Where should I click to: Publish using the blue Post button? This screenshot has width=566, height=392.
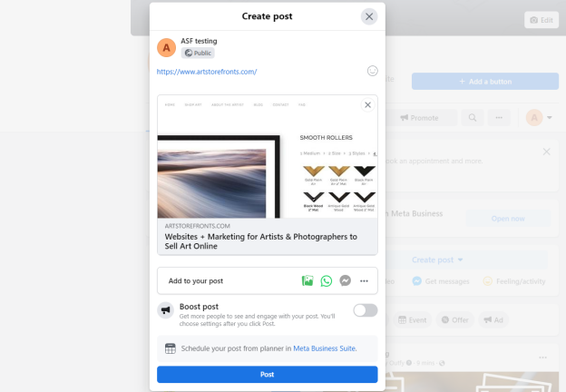pos(267,375)
